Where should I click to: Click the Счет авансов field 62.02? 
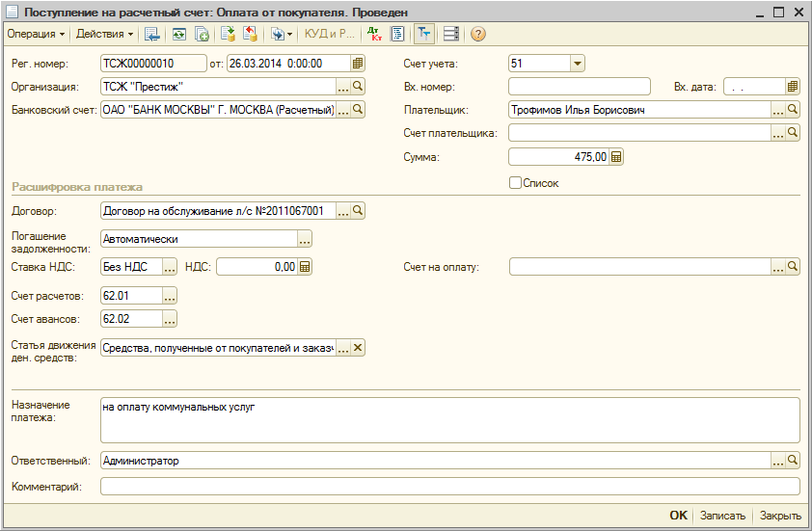coord(131,319)
